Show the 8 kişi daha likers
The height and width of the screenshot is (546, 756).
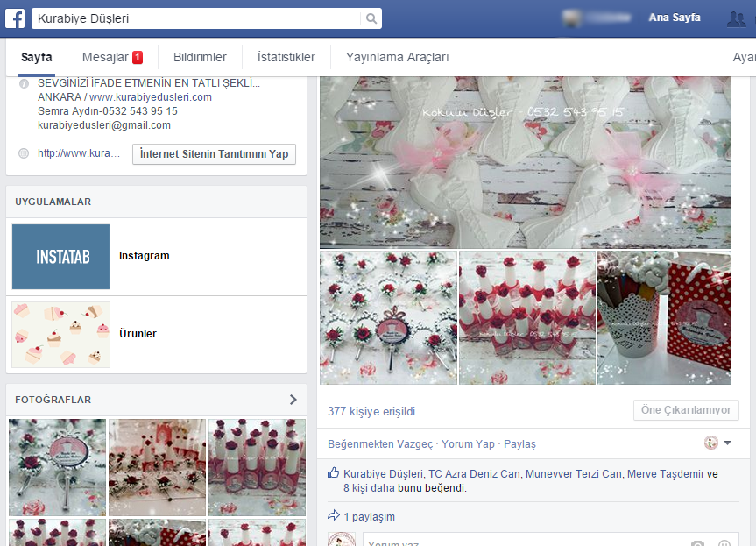pos(369,488)
